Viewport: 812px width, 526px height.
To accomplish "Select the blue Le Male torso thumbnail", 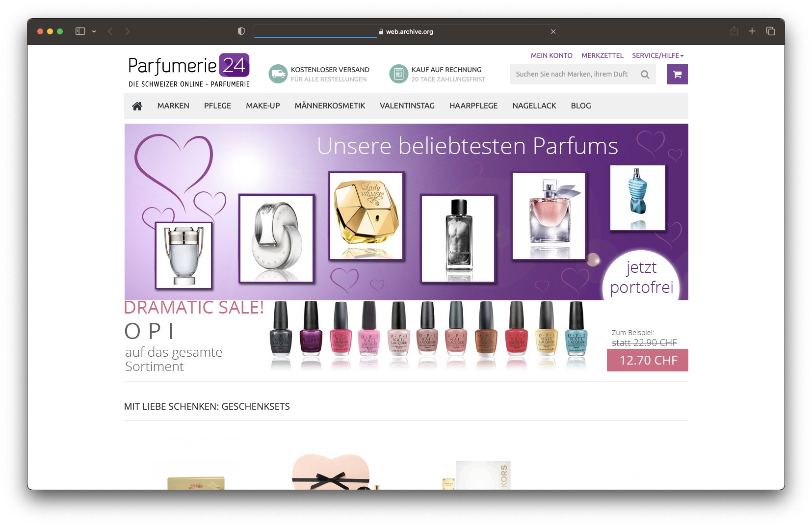I will click(x=637, y=198).
